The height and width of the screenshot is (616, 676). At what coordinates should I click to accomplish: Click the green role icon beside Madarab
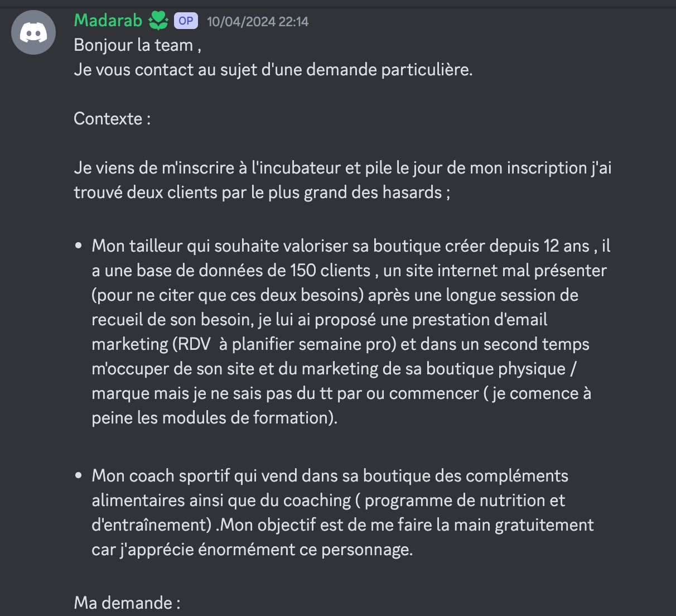point(158,21)
